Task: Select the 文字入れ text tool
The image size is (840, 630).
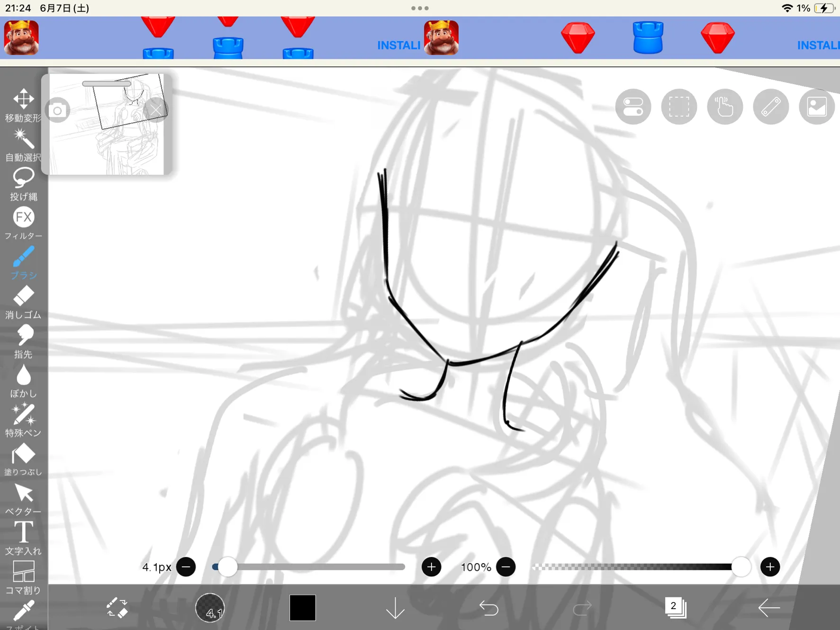Action: (23, 538)
